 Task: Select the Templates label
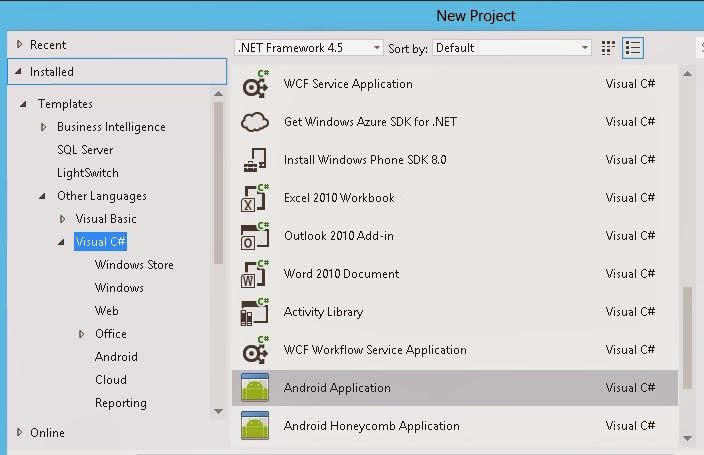65,104
